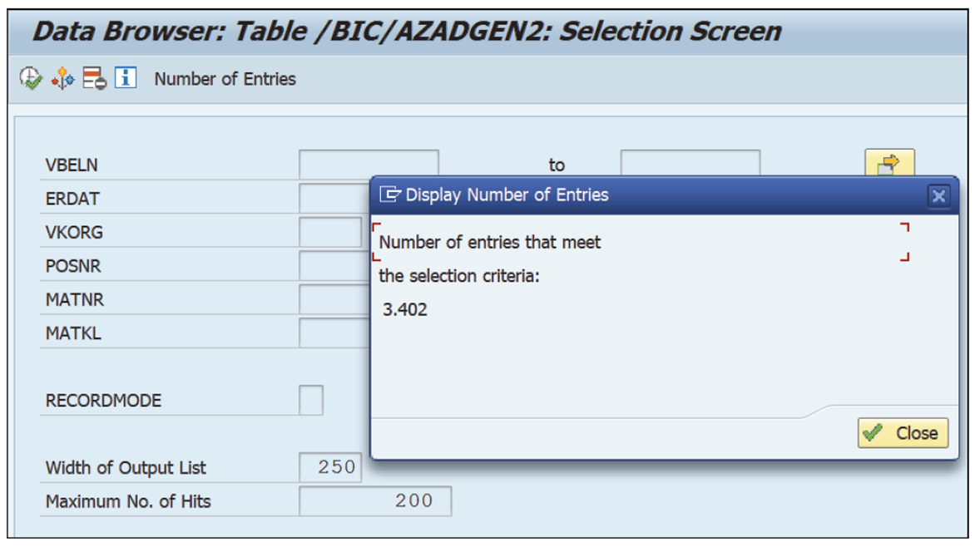Edit the Width of Output List value

click(x=331, y=467)
